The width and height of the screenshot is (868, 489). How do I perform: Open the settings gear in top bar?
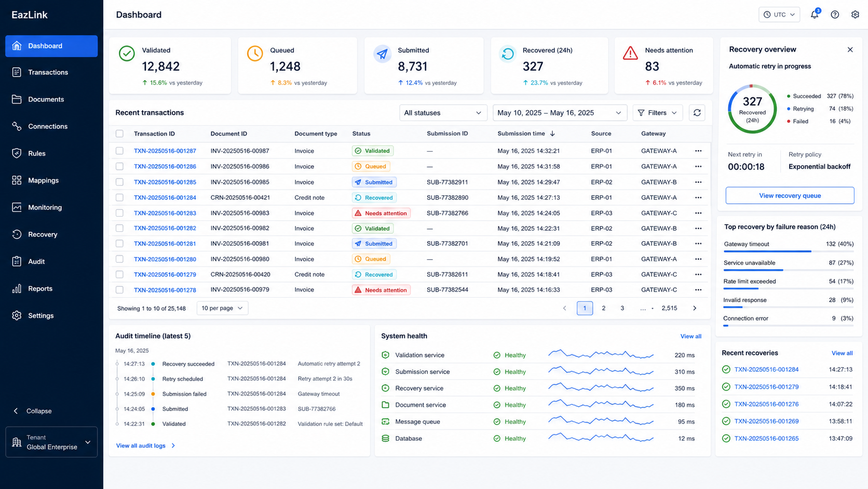(x=855, y=15)
